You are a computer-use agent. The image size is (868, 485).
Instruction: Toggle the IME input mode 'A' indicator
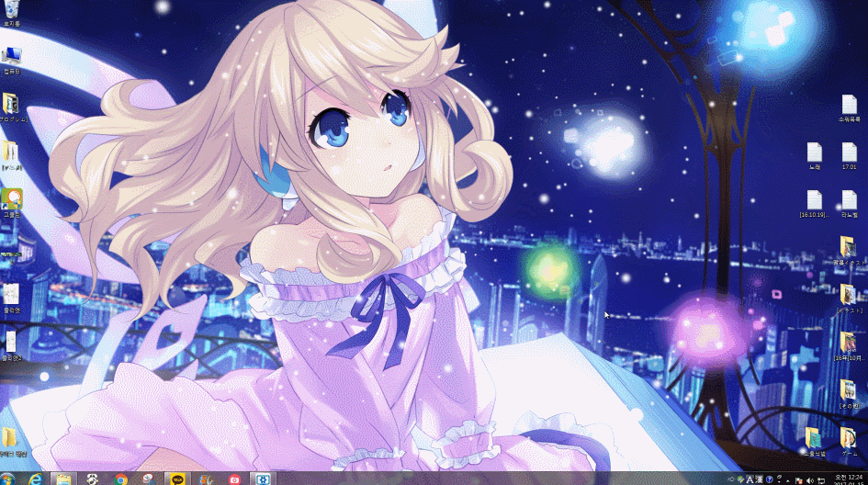tap(750, 479)
